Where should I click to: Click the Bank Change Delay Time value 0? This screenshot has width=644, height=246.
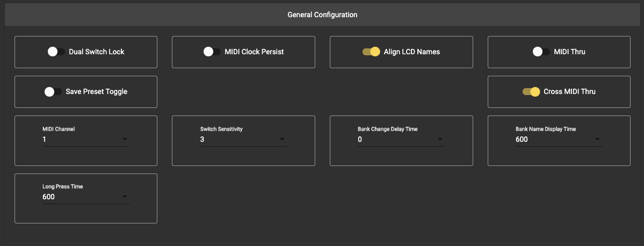coord(396,140)
